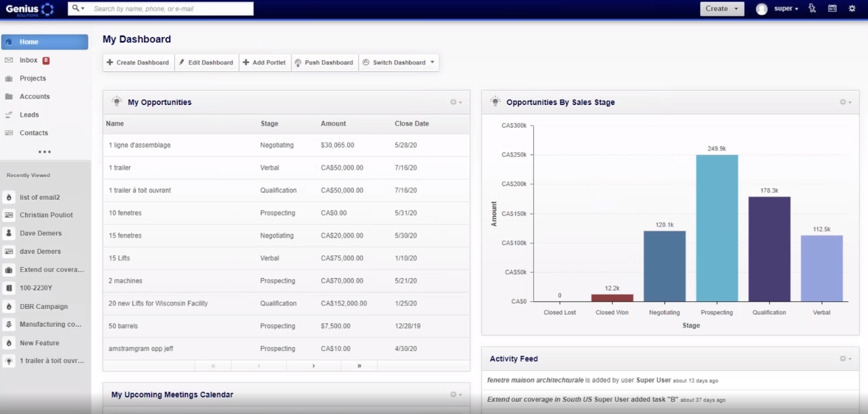
Task: Open the calendar icon in the top bar
Action: [x=833, y=8]
